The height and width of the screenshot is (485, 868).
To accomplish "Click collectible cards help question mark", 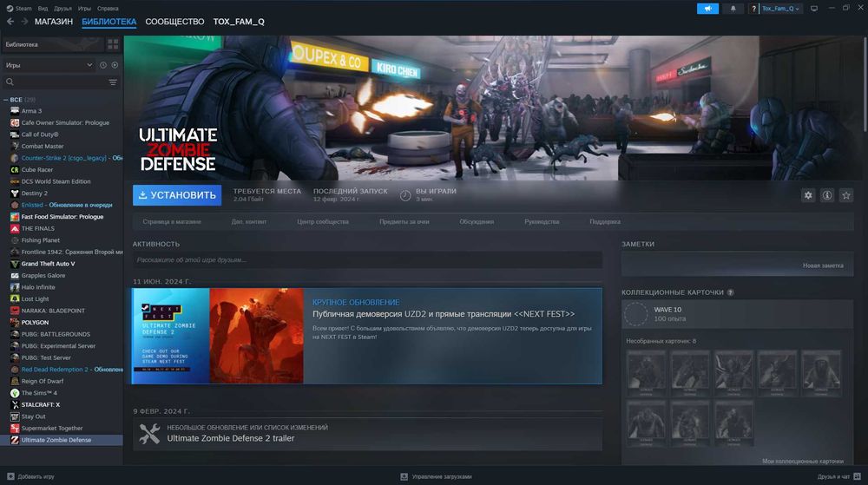I will pyautogui.click(x=730, y=292).
